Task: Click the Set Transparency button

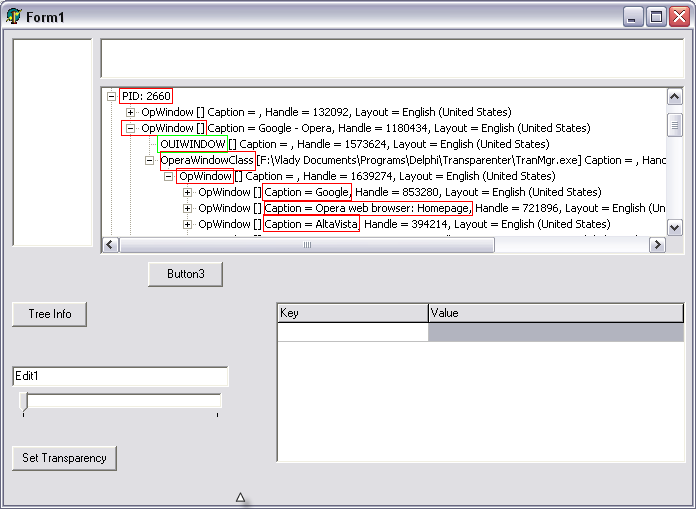Action: pos(64,458)
